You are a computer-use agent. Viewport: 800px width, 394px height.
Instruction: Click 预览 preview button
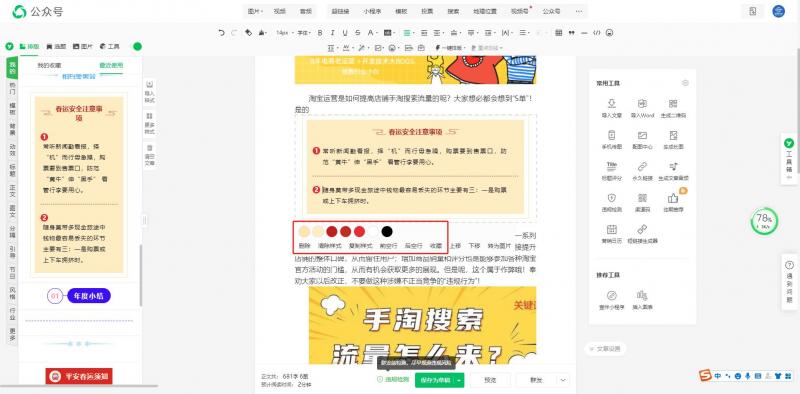pyautogui.click(x=490, y=380)
